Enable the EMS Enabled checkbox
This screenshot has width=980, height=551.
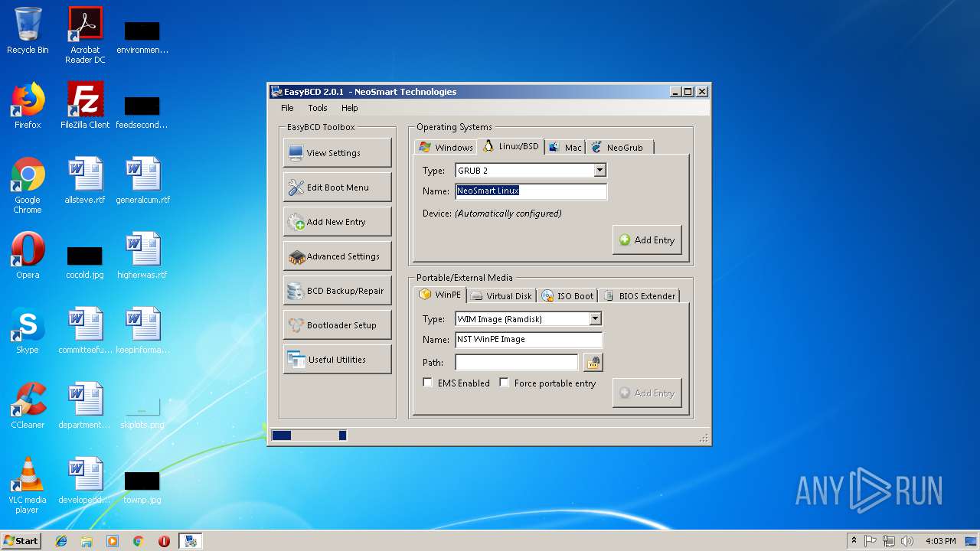pyautogui.click(x=428, y=383)
